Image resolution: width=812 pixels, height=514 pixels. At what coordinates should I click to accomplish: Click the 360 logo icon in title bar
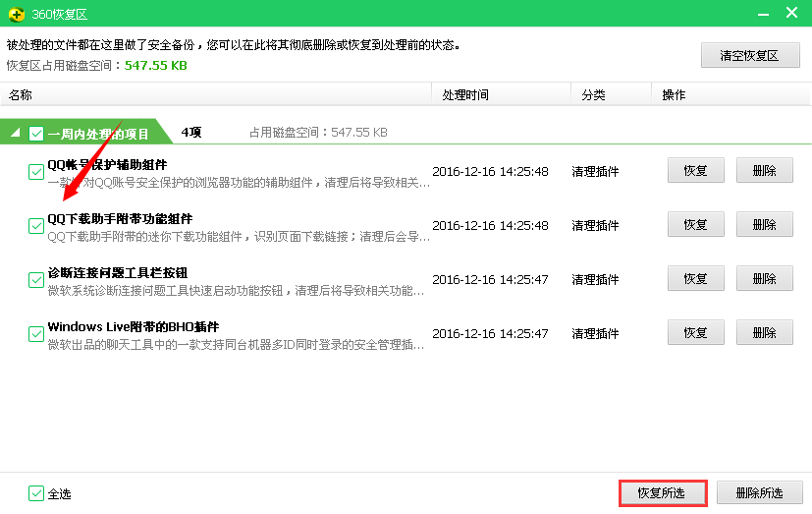pos(17,14)
